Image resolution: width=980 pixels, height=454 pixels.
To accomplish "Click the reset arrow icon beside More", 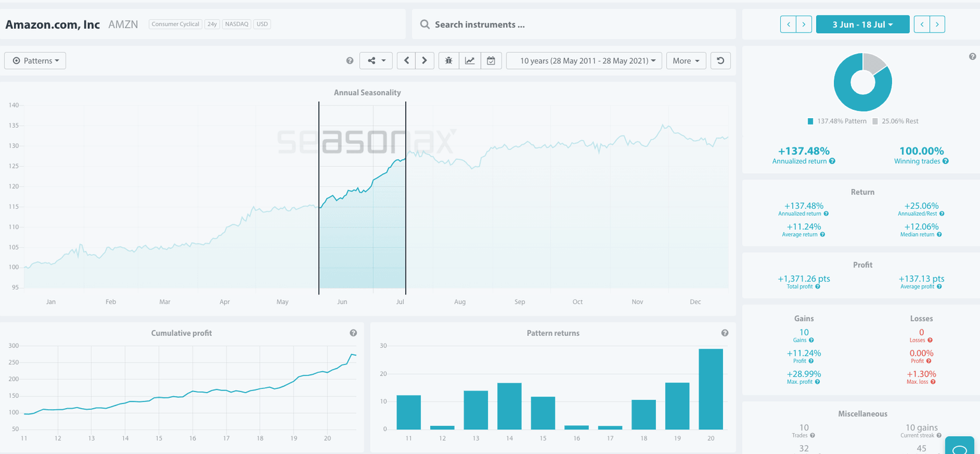I will (x=720, y=61).
